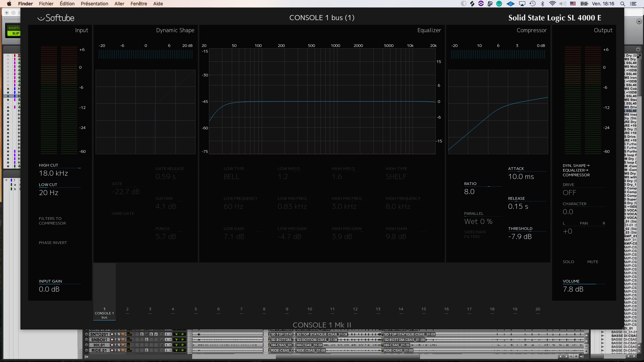
Task: Click the Softube logo in the plugin header
Action: click(x=56, y=18)
